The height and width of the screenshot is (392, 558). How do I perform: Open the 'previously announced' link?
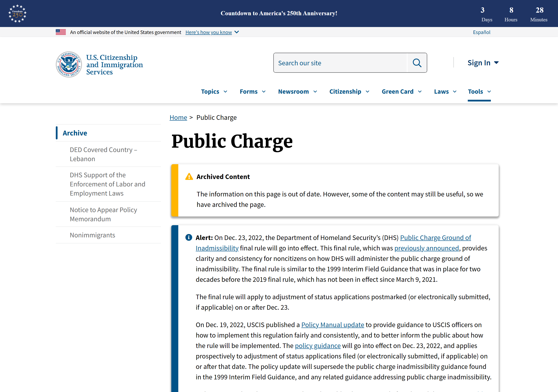pos(427,248)
